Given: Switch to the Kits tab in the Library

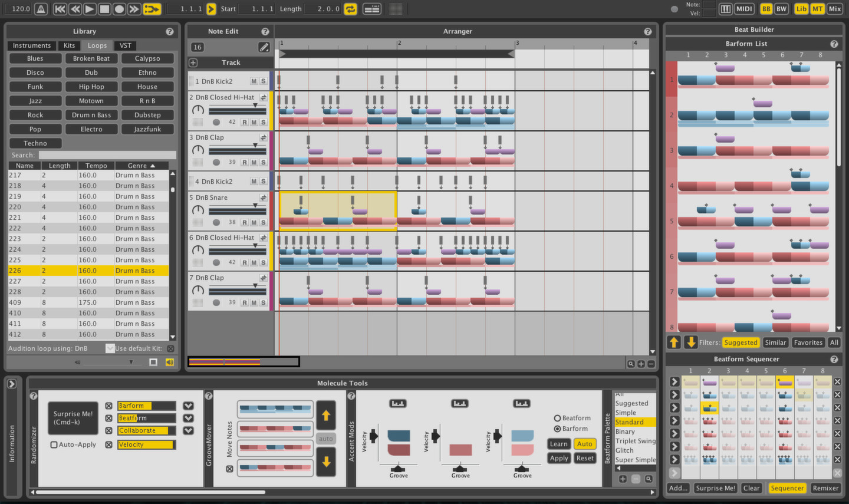Looking at the screenshot, I should tap(68, 45).
